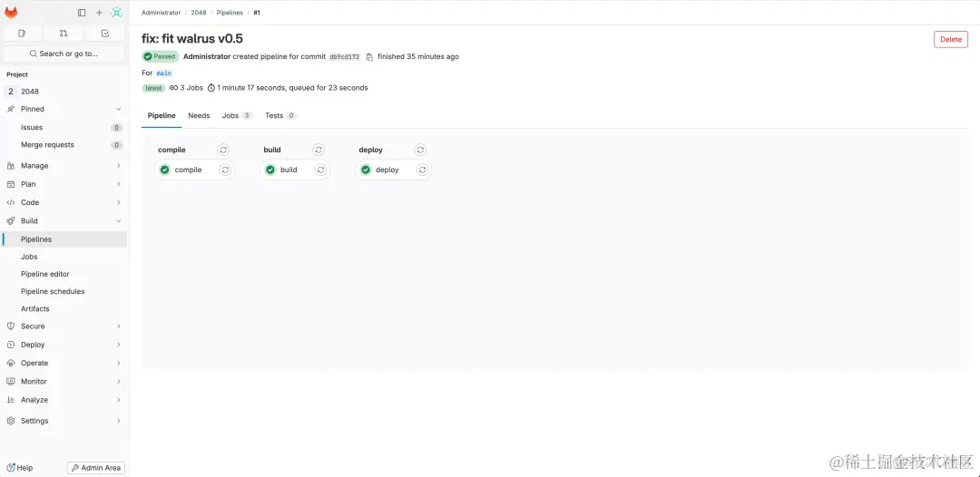Expand the Code menu
980x477 pixels.
click(x=64, y=202)
